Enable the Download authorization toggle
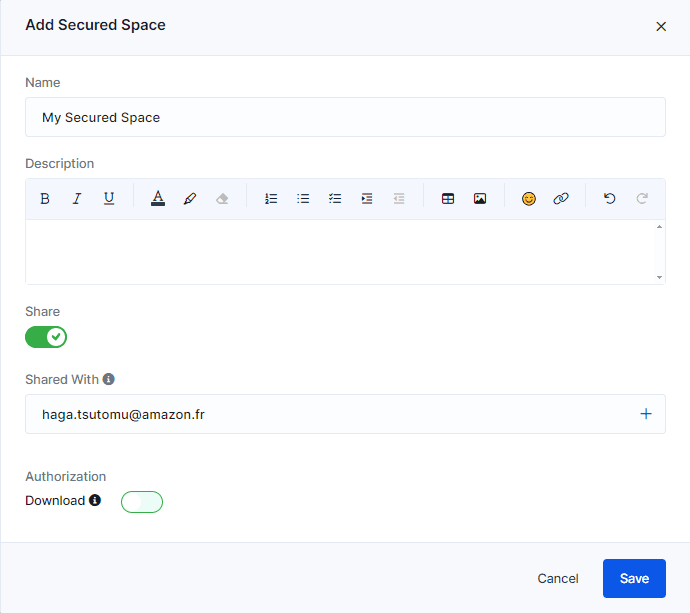 tap(142, 502)
